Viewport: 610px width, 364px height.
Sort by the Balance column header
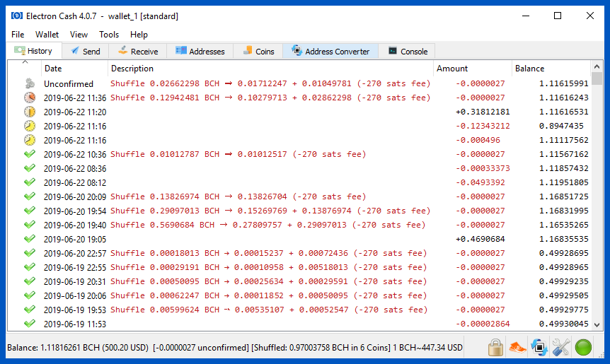[x=551, y=69]
